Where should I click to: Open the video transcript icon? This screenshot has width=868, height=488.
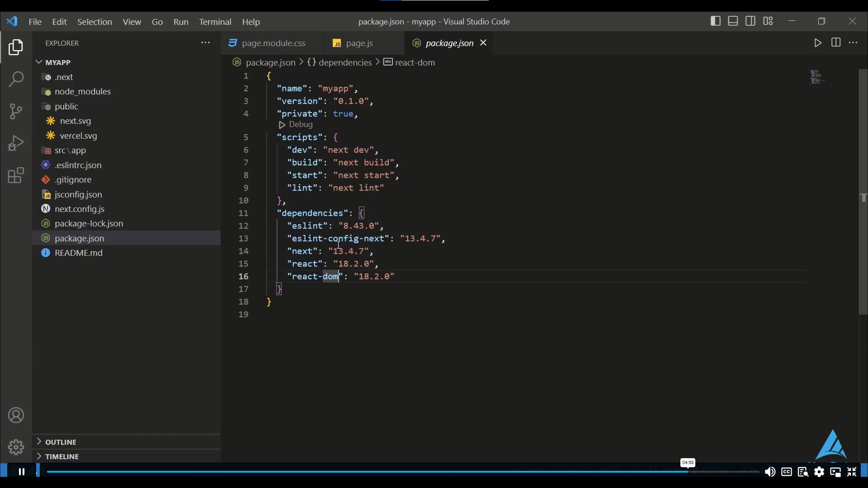[803, 472]
